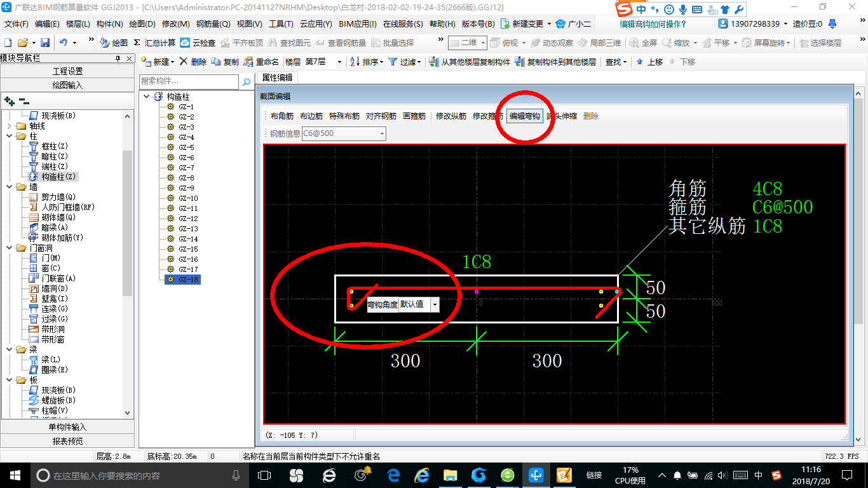This screenshot has height=488, width=868.
Task: Select 砌体墙(Q) masonry wall item
Action: pyautogui.click(x=58, y=217)
